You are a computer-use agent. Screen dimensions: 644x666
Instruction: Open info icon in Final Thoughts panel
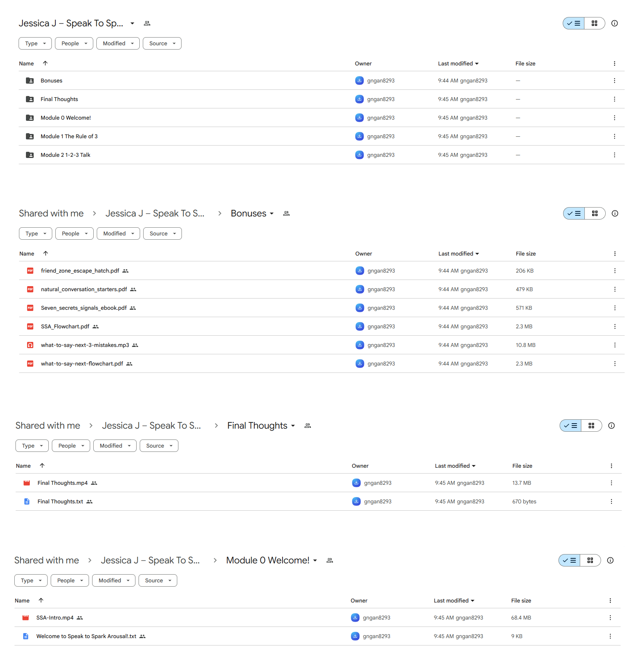(611, 426)
